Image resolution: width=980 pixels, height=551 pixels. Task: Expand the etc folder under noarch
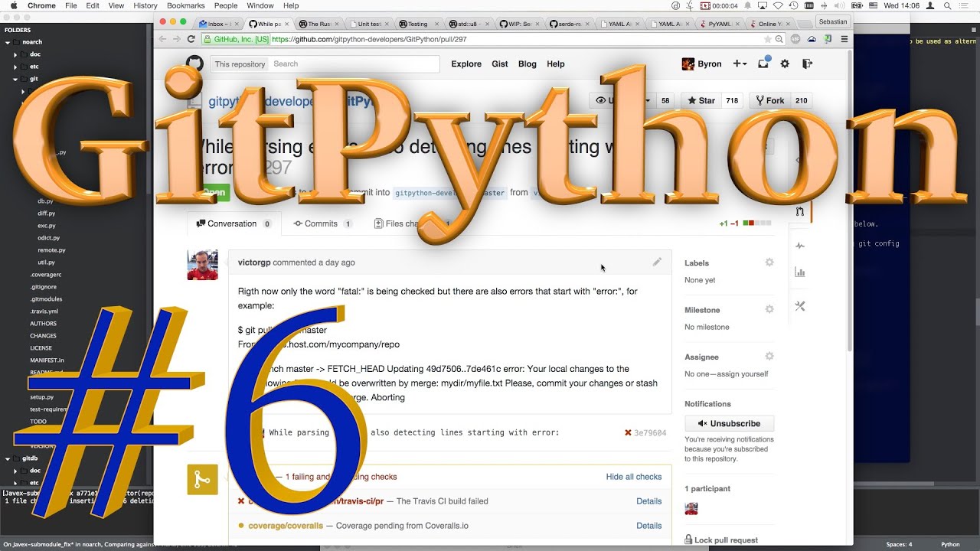15,67
